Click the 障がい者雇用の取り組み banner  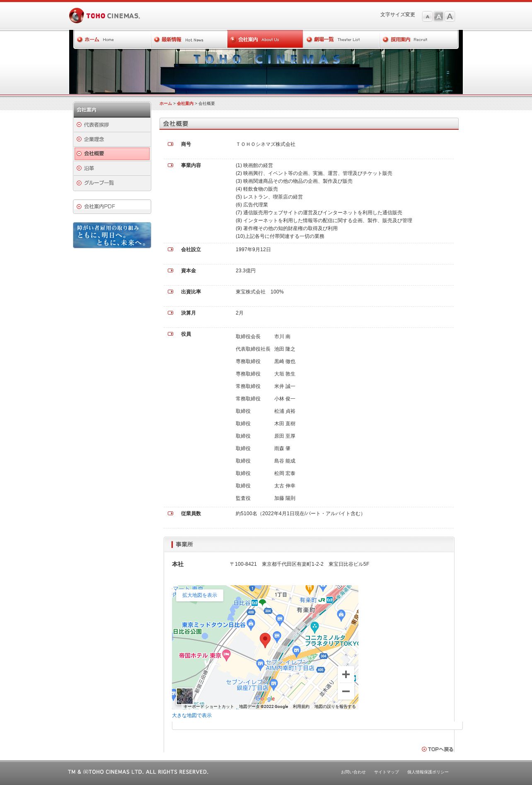pyautogui.click(x=112, y=235)
